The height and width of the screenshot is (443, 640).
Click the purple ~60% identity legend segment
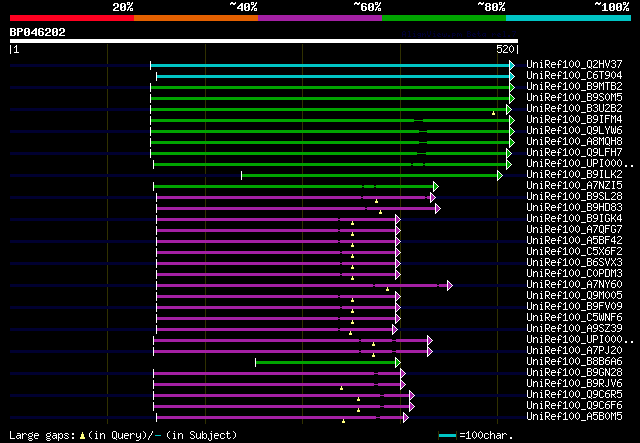pyautogui.click(x=320, y=18)
